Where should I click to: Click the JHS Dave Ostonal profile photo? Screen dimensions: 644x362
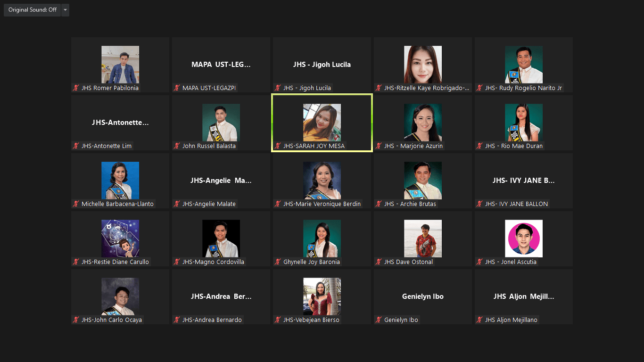pos(422,239)
